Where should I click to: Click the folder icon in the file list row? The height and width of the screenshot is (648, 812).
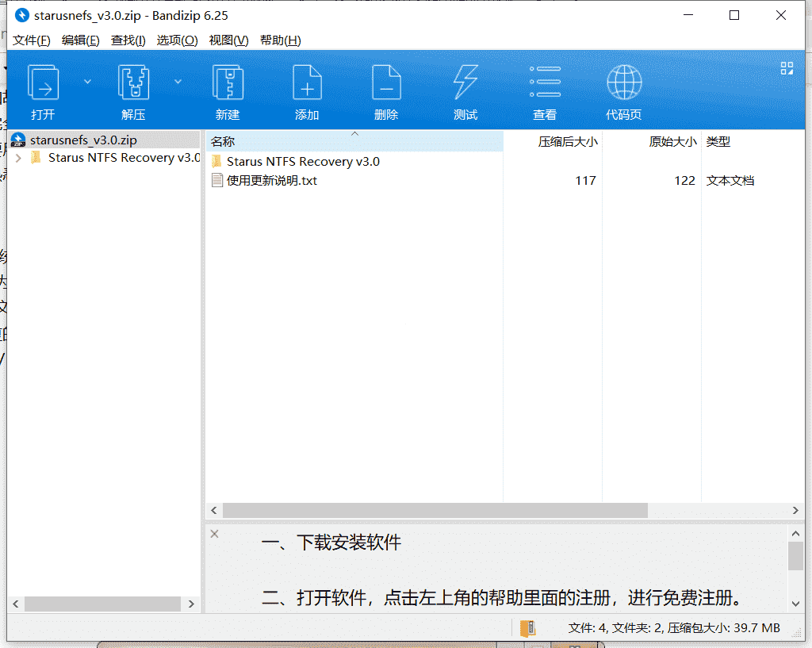(x=217, y=161)
